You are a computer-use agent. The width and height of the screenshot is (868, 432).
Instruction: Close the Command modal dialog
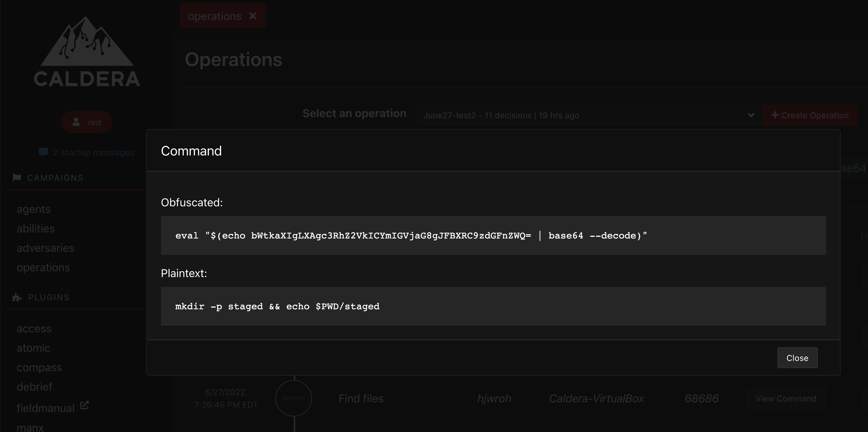click(x=797, y=358)
